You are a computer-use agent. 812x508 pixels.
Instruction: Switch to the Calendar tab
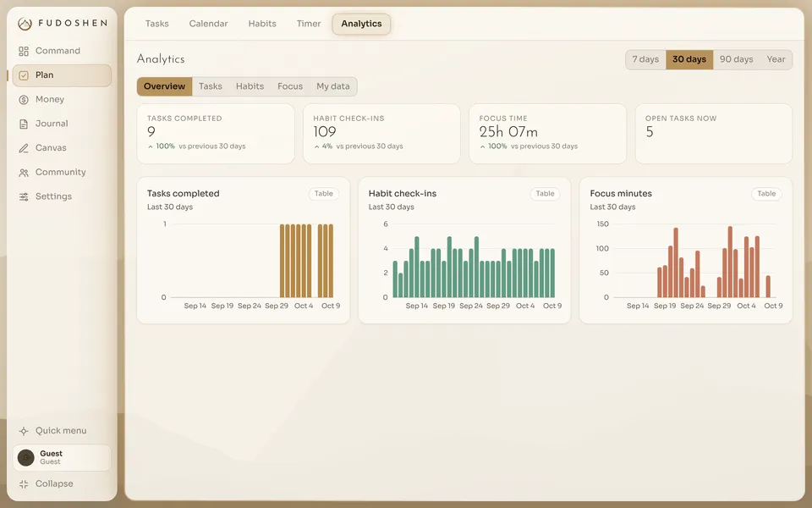coord(208,24)
